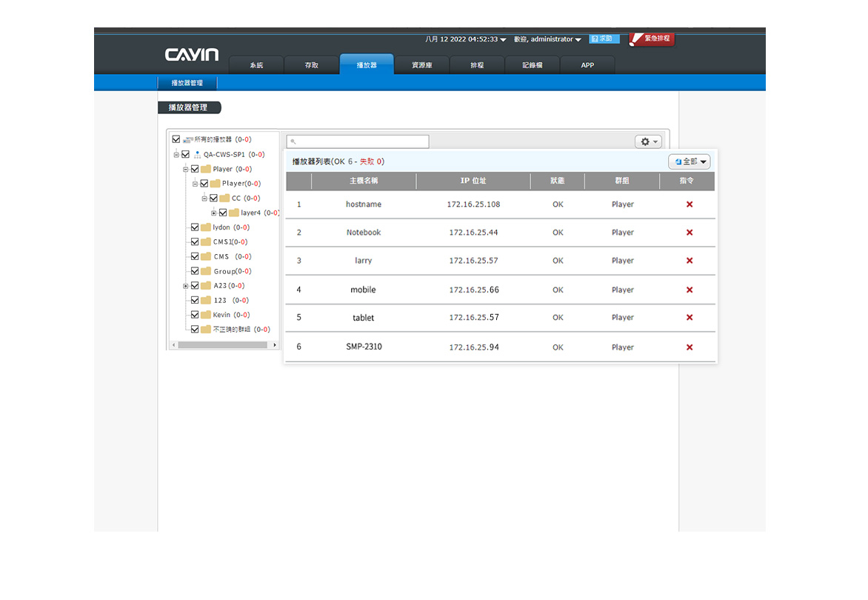Uncheck the Kevin group checkbox
Screen dimensions: 868x600
point(195,315)
